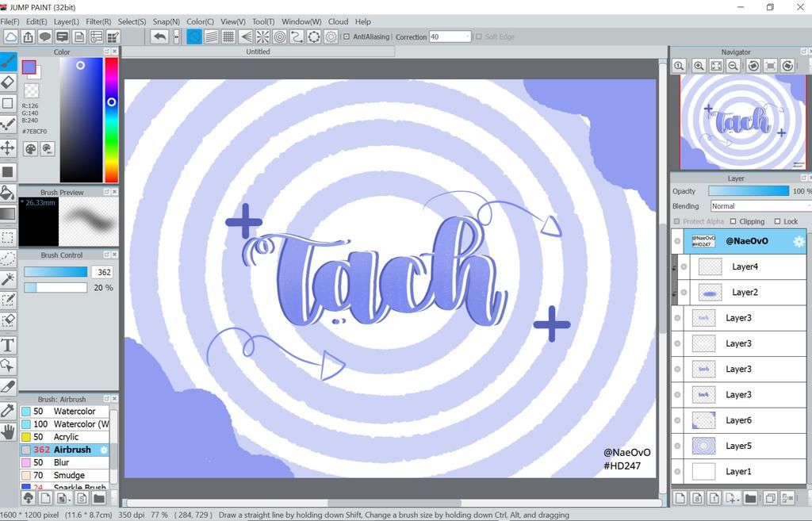Click the rainbow hue slider bar
Viewport: 812px width, 521px height.
tap(111, 120)
